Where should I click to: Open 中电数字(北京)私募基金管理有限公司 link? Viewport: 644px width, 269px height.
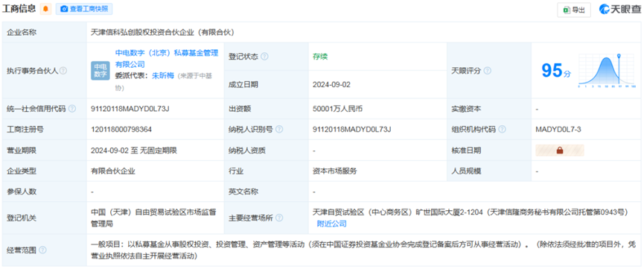tap(167, 58)
